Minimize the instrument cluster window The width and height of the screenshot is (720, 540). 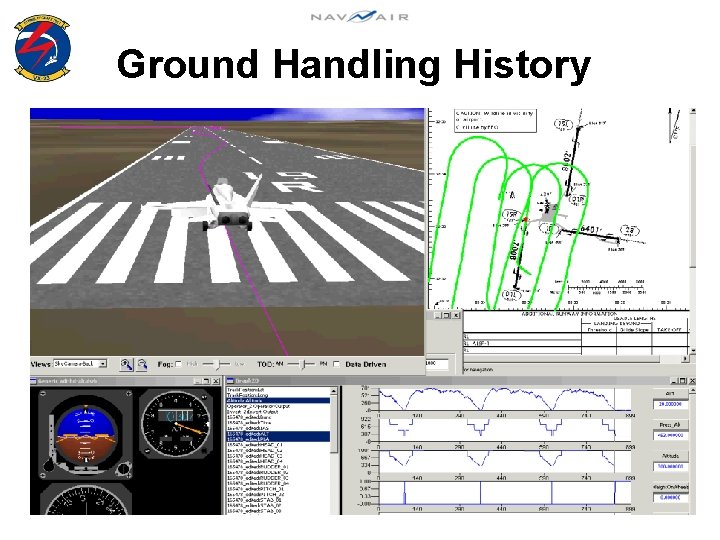click(x=197, y=381)
